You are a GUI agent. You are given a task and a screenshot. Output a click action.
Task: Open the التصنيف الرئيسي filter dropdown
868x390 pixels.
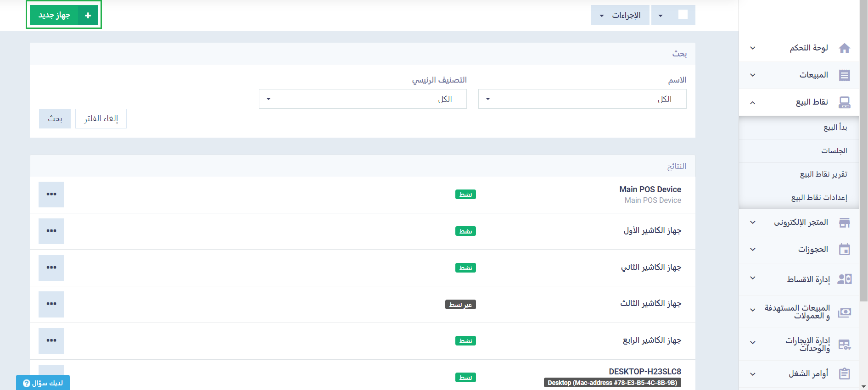click(x=363, y=99)
